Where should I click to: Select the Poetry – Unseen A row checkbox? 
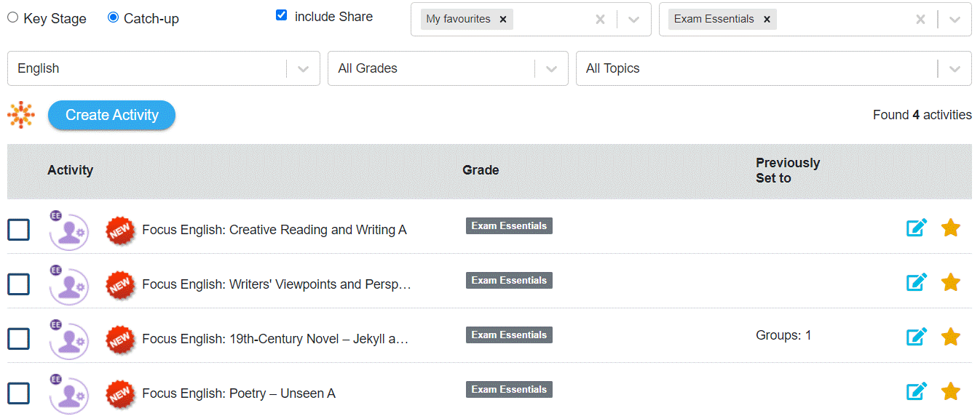pyautogui.click(x=18, y=393)
